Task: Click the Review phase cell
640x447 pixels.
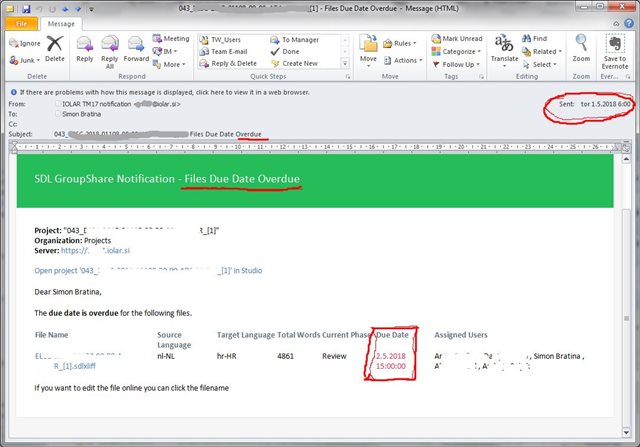Action: (334, 356)
